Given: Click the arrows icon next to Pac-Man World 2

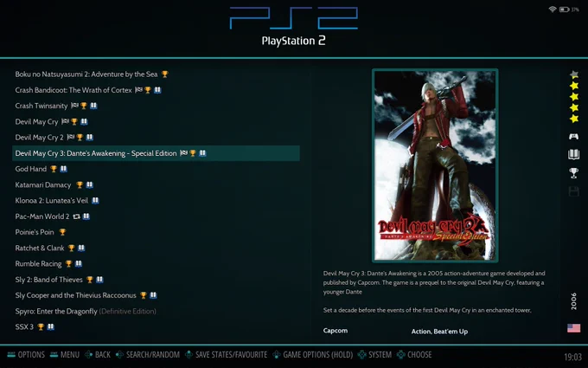Looking at the screenshot, I should (x=76, y=216).
